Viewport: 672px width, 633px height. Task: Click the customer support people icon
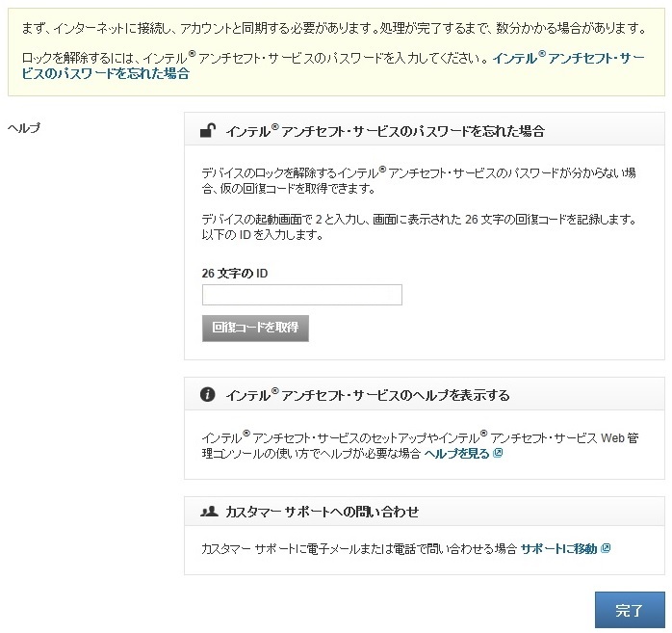pyautogui.click(x=209, y=511)
